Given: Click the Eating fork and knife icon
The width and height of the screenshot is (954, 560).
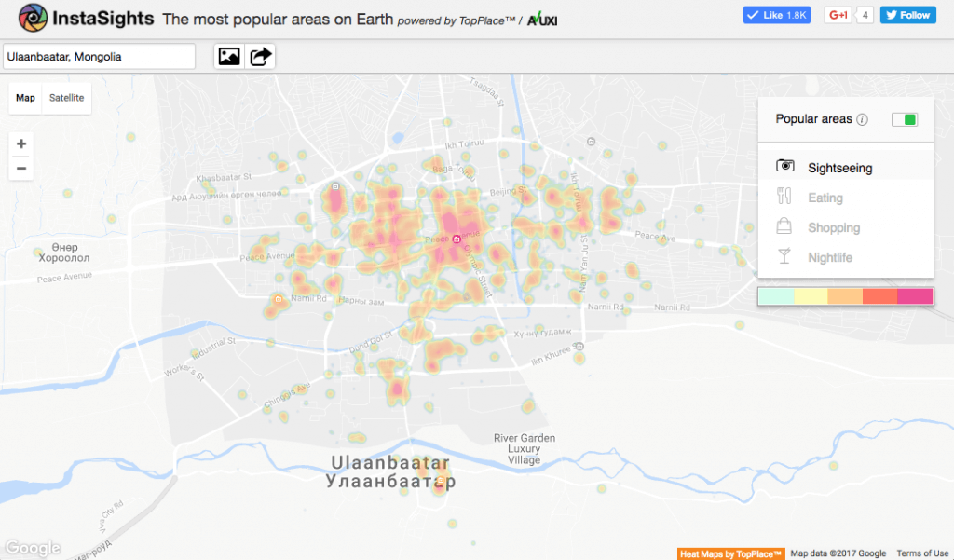Looking at the screenshot, I should [x=784, y=196].
